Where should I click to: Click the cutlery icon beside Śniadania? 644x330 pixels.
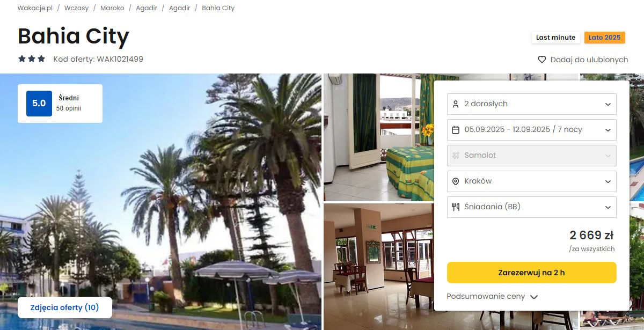click(456, 207)
